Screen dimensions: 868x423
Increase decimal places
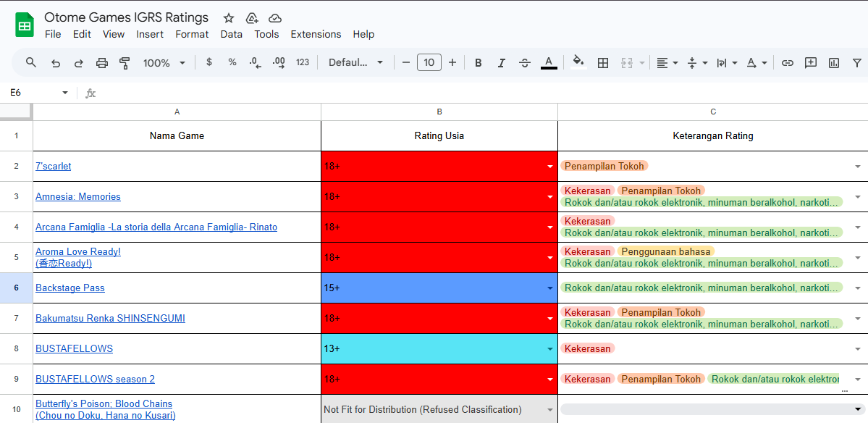[x=279, y=62]
